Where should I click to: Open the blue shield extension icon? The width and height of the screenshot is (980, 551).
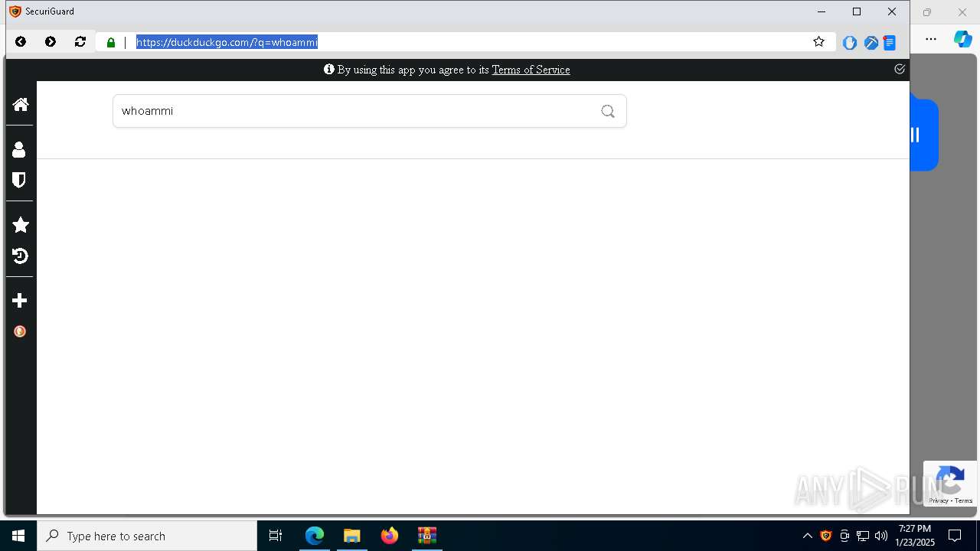pyautogui.click(x=850, y=43)
